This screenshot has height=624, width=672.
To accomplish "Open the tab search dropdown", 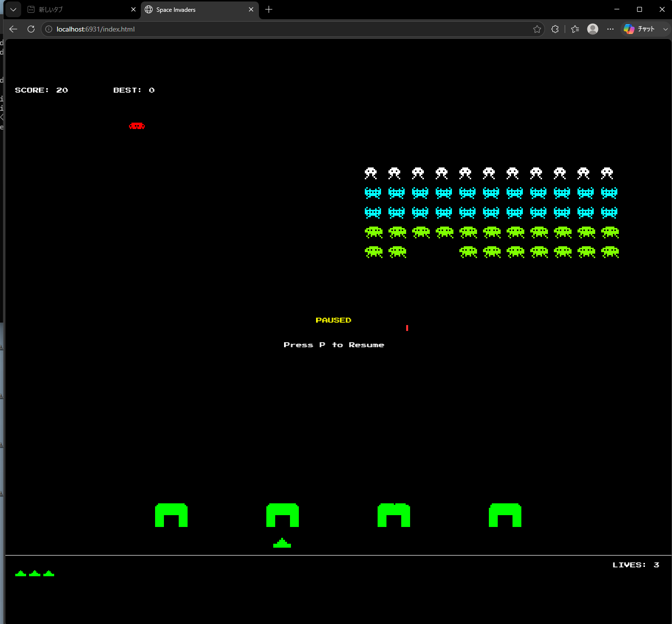I will click(13, 9).
